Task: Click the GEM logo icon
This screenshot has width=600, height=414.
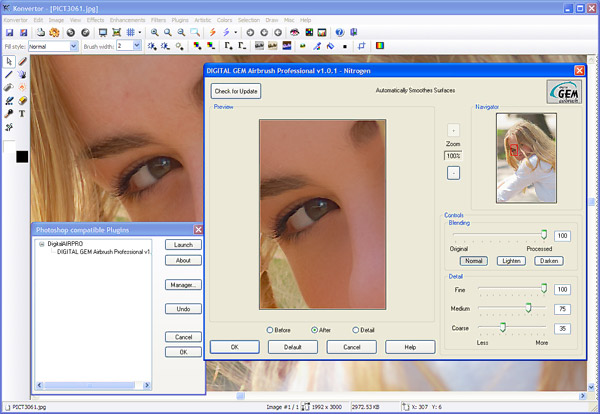Action: click(564, 91)
